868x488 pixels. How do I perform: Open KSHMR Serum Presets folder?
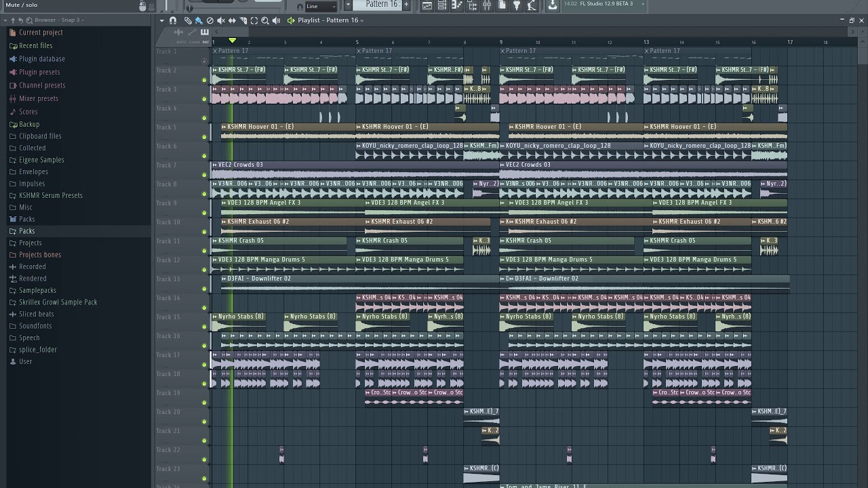51,195
